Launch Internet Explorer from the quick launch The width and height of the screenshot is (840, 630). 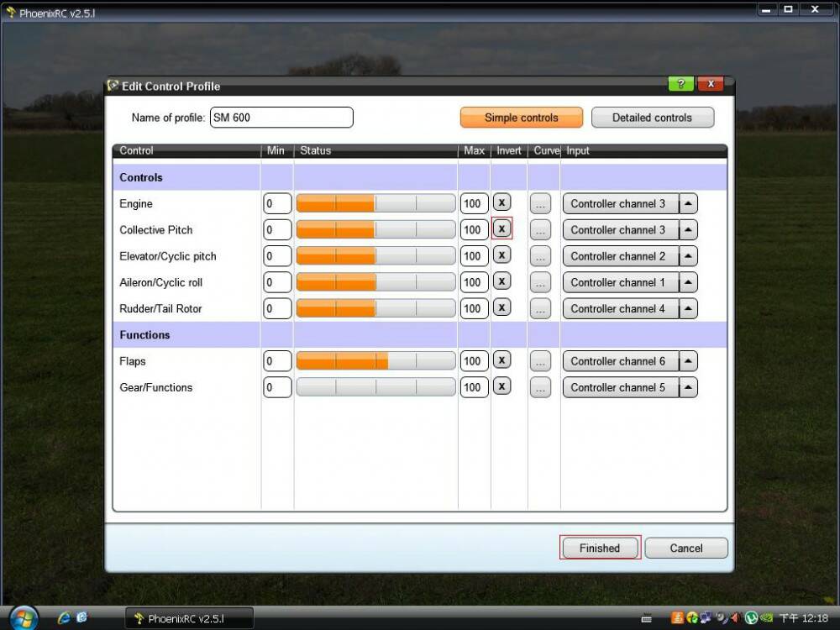tap(64, 618)
